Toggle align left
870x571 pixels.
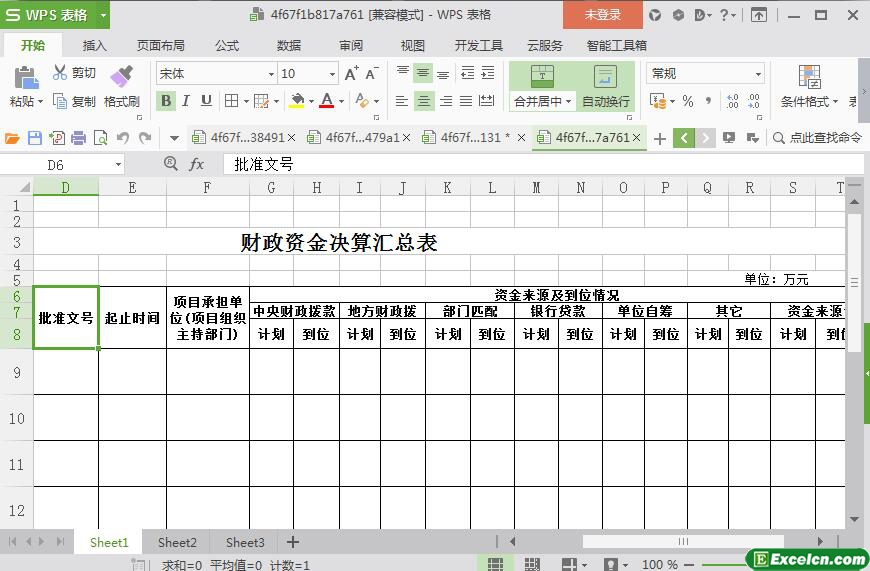coord(402,101)
